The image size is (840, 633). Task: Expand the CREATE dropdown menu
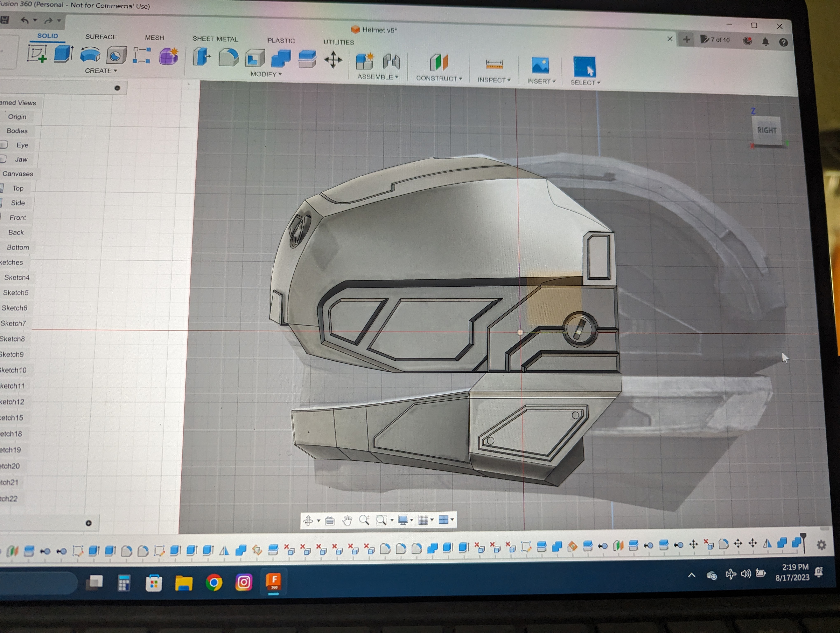[x=101, y=71]
